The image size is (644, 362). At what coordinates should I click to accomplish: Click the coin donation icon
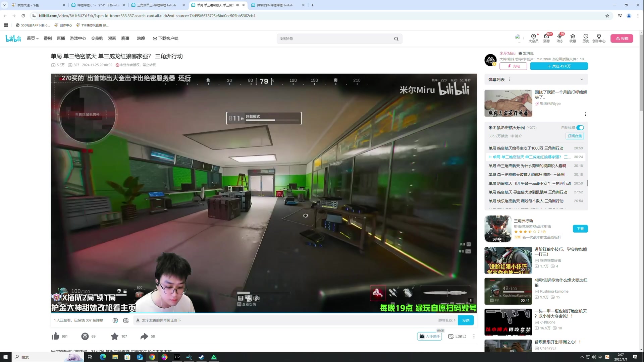click(x=85, y=336)
